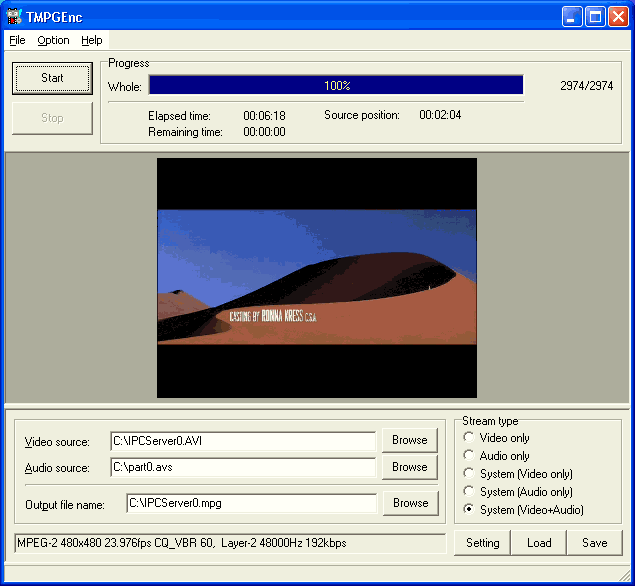Close the TMPGEnc window
Viewport: 635px width, 586px height.
click(618, 17)
